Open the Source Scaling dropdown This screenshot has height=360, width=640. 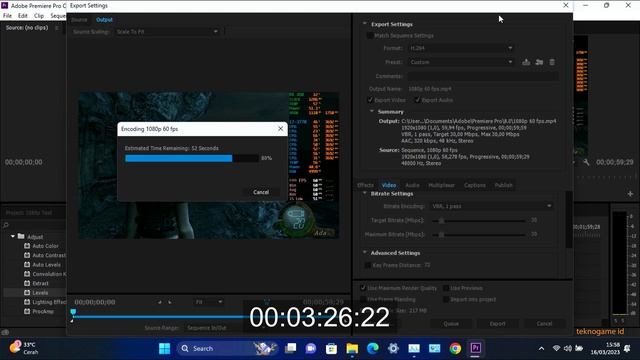pos(167,32)
